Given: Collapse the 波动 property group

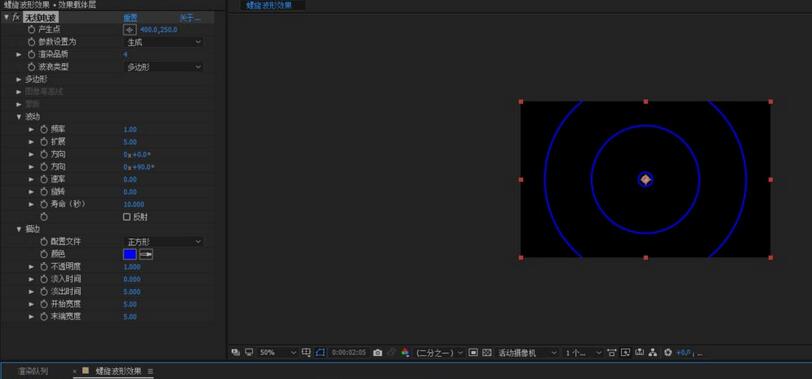Looking at the screenshot, I should coord(19,117).
